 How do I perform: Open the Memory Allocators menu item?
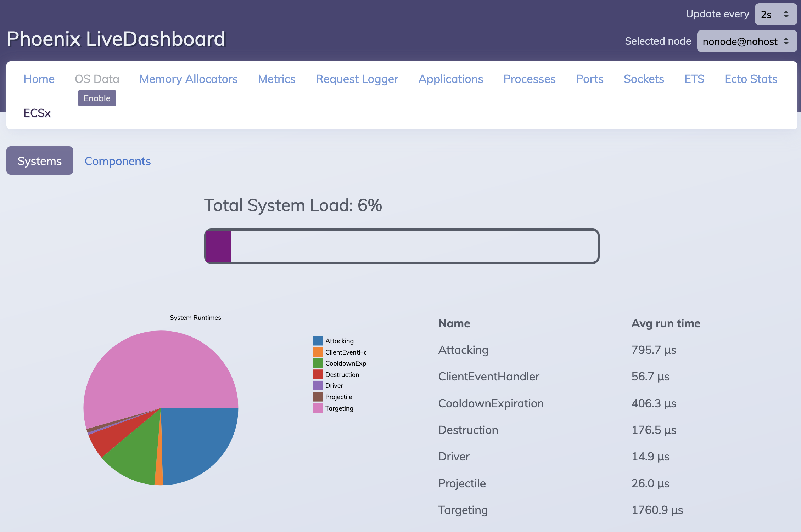[x=188, y=78]
